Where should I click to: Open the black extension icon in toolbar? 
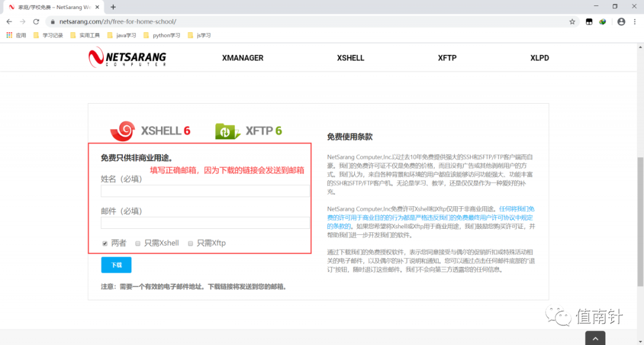(589, 21)
